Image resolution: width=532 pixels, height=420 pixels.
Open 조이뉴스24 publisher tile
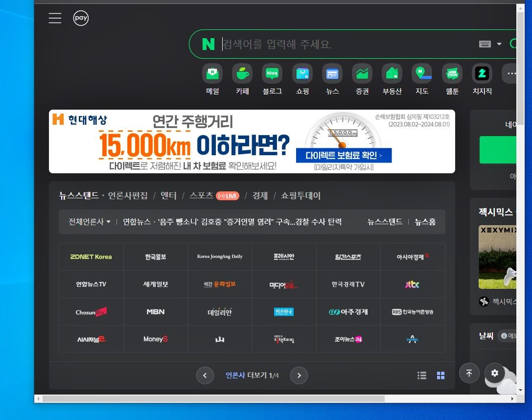click(x=348, y=339)
